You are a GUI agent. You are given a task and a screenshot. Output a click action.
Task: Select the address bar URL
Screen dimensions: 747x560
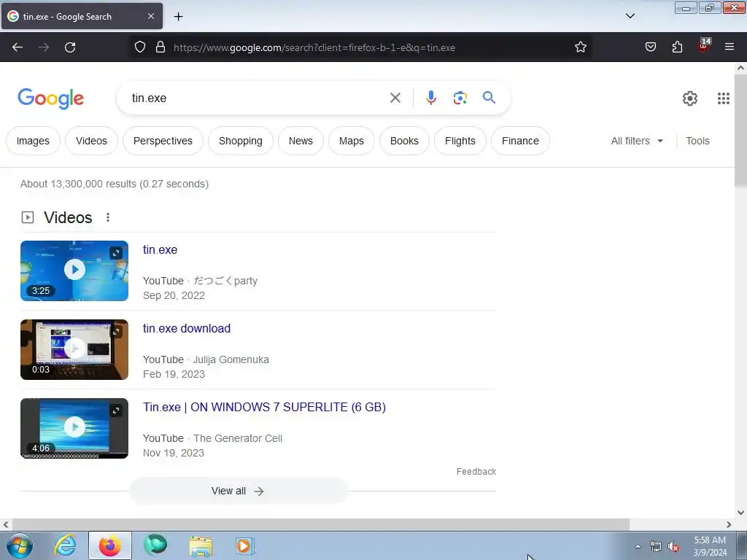tap(314, 47)
